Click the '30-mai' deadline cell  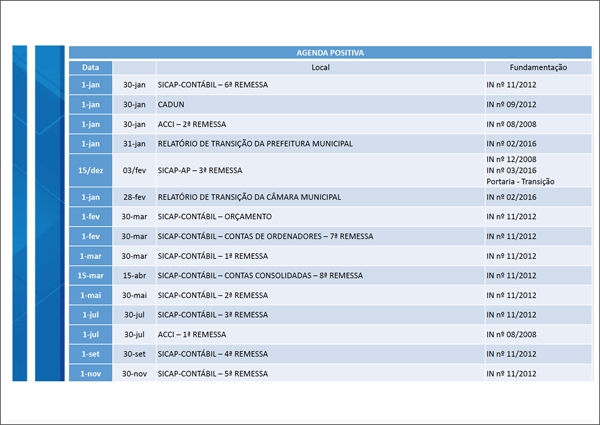pyautogui.click(x=134, y=295)
